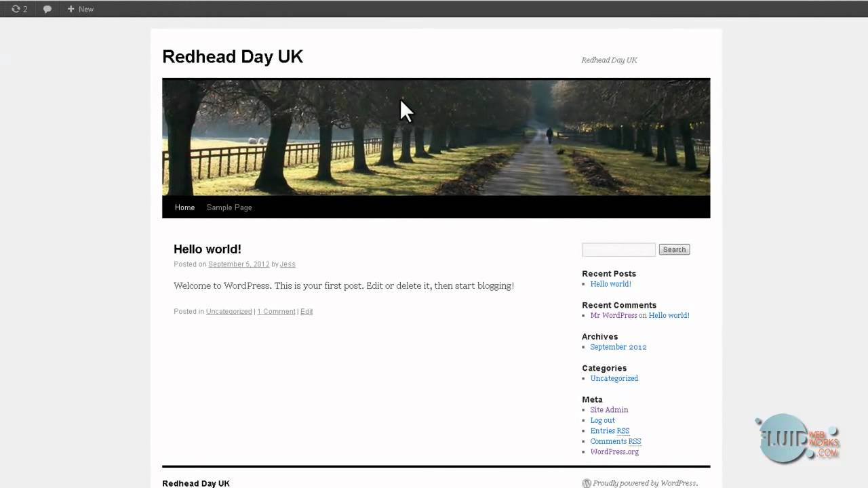Click the Redhead Day UK italic tagline
The image size is (868, 488).
pos(609,60)
